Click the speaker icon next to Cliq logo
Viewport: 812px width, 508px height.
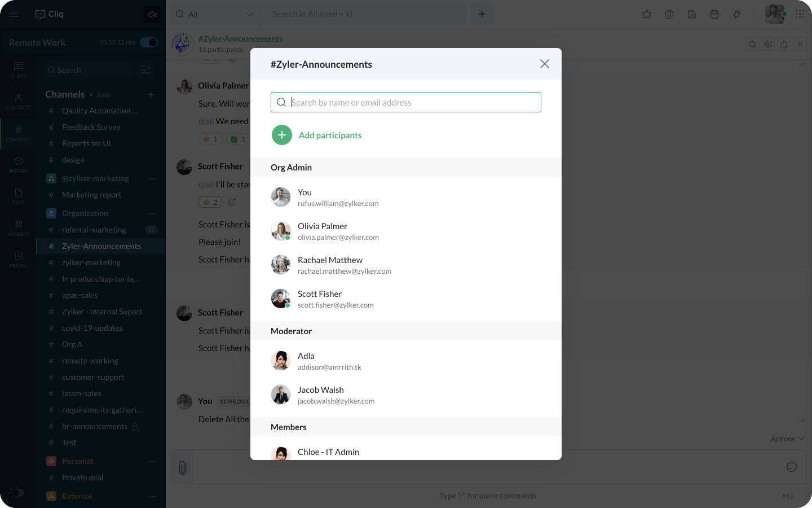(152, 15)
